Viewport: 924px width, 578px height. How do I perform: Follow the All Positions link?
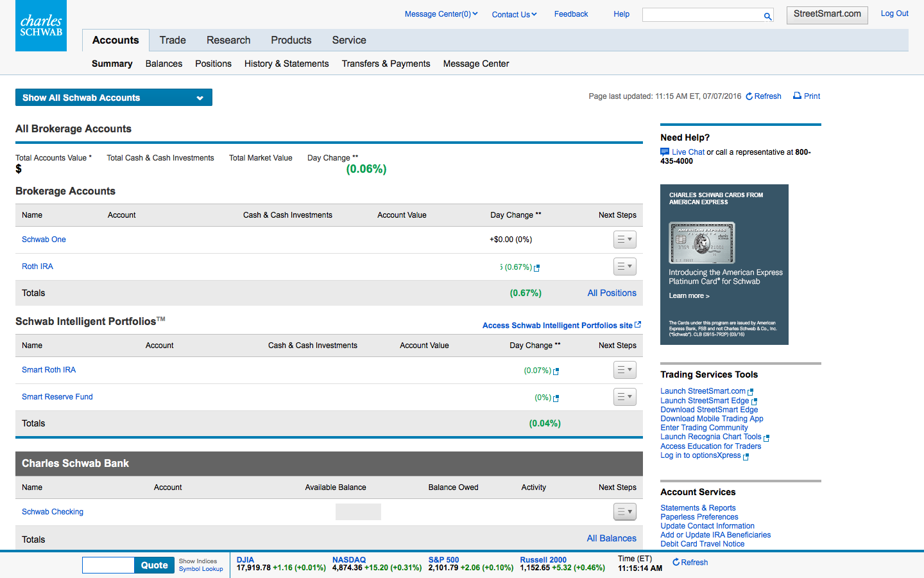[x=612, y=293]
